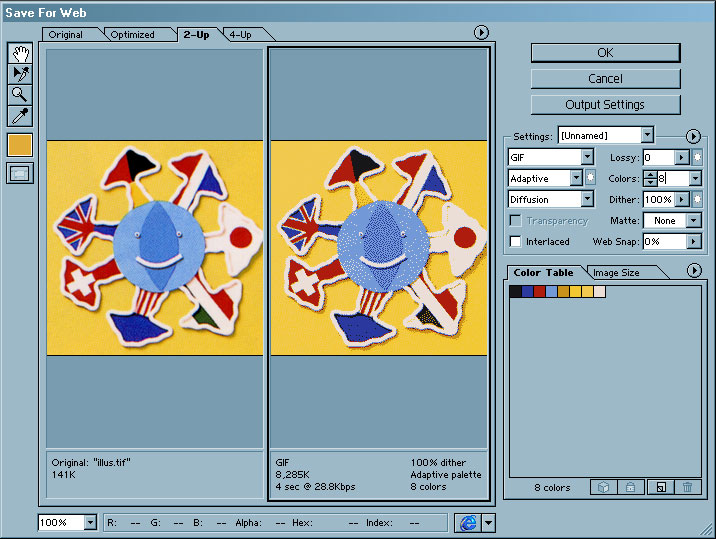Toggle slices visibility button
The image size is (716, 539).
click(20, 174)
